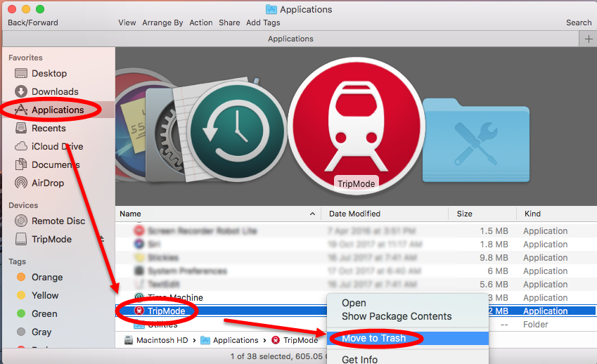Click Applications in the path bar
Viewport: 597px width, 364px height.
tap(236, 340)
